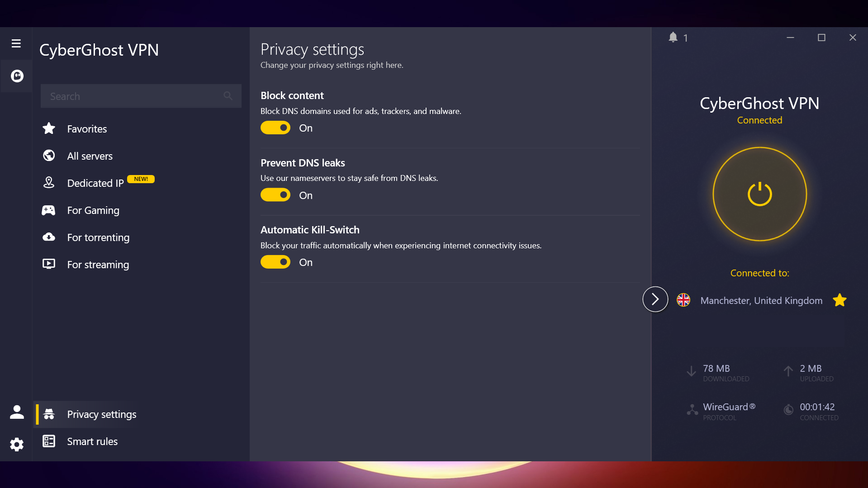Click the Favorites star icon in the sidebar
This screenshot has width=868, height=488.
point(49,129)
